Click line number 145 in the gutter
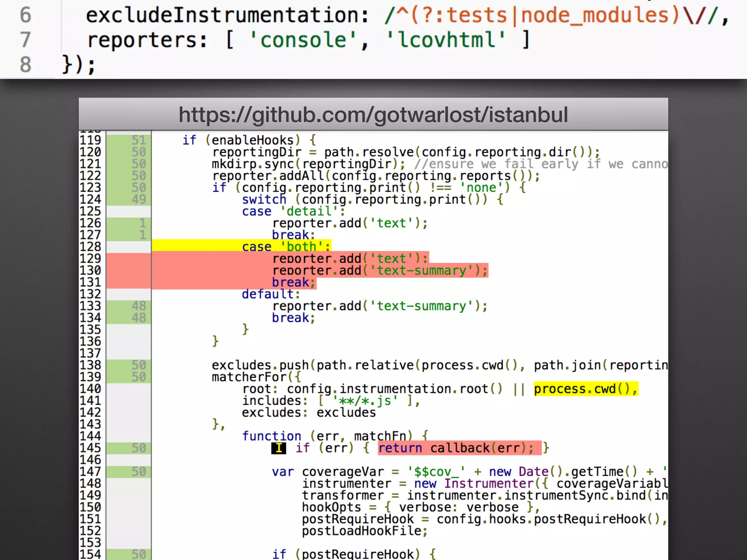Viewport: 747px width, 560px height. coord(90,448)
